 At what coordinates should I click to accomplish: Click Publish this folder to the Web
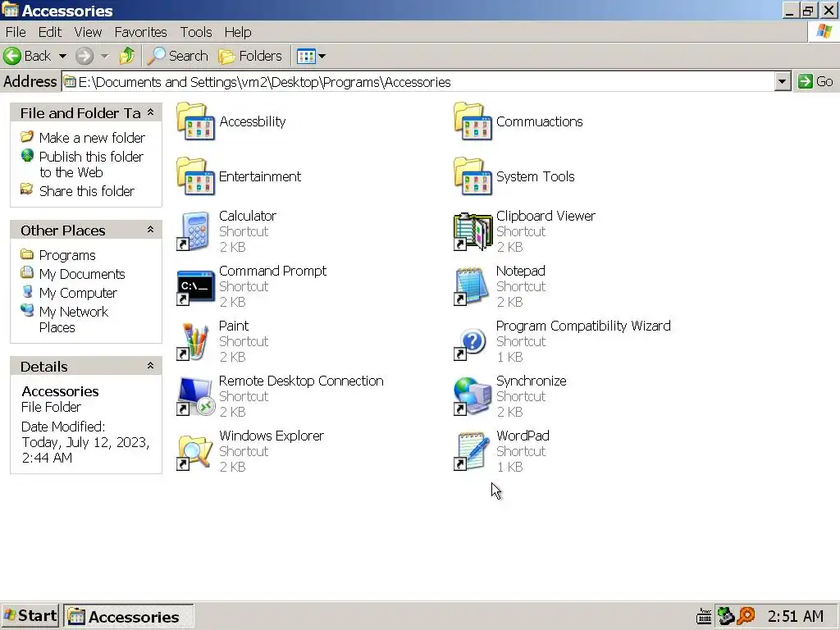coord(91,164)
